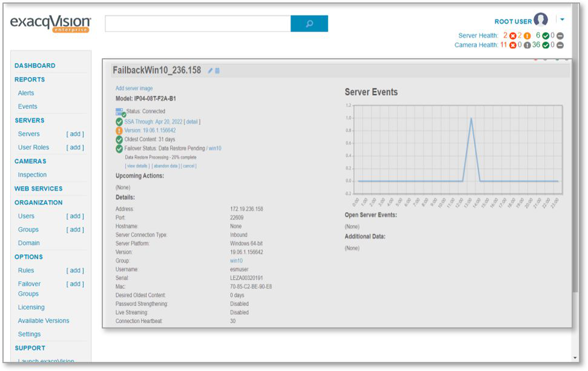The image size is (588, 371).
Task: Click add link next to Failover Groups
Action: (75, 284)
